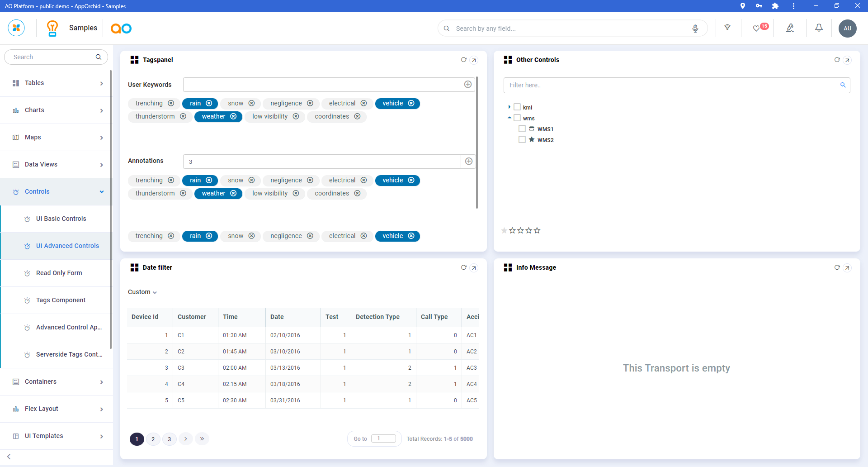The width and height of the screenshot is (868, 467).
Task: Open the Custom date filter dropdown
Action: point(142,292)
